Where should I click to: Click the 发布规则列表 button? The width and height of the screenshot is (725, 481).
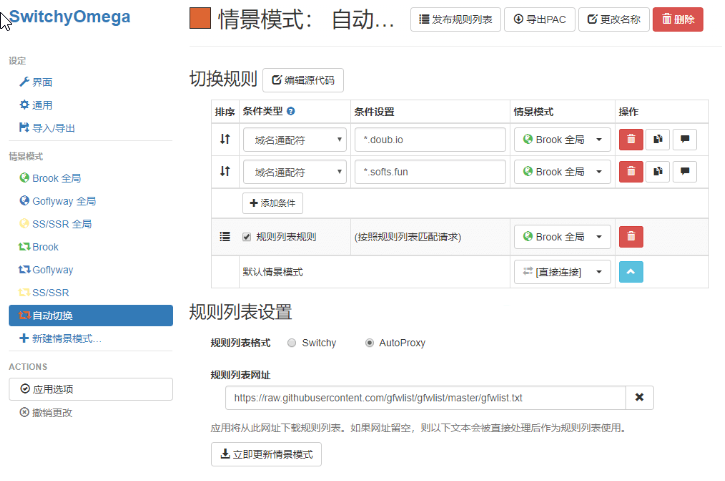click(455, 19)
